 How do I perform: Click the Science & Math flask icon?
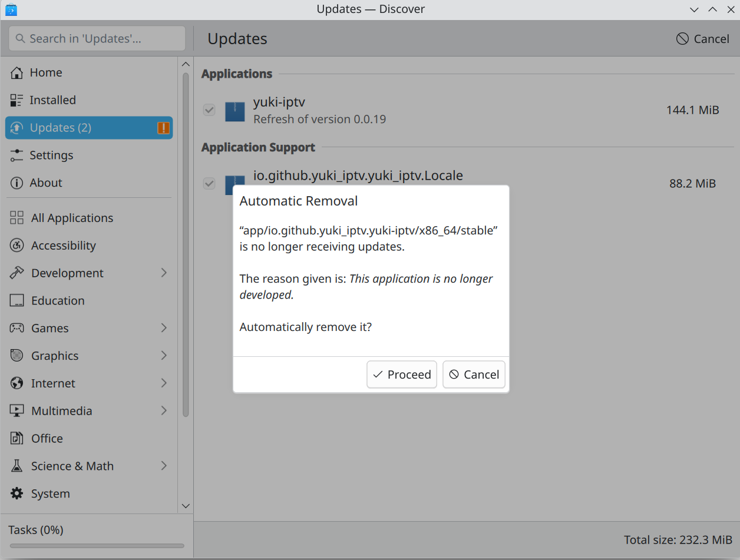(x=16, y=466)
